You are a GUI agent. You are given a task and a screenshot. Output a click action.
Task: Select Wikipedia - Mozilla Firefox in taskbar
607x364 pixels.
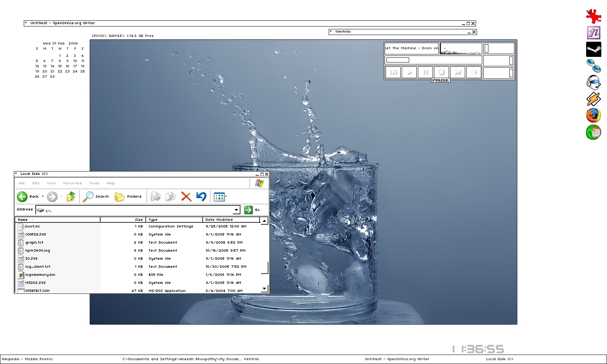click(x=28, y=359)
